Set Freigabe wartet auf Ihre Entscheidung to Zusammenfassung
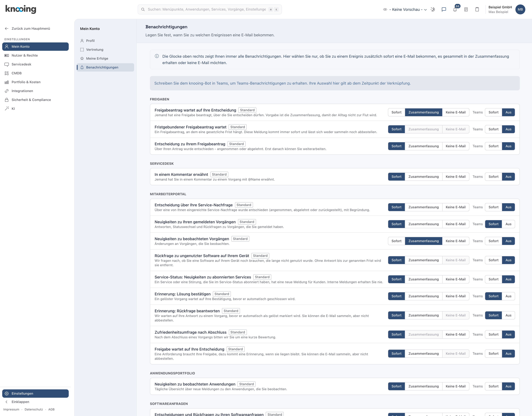 tap(423, 354)
